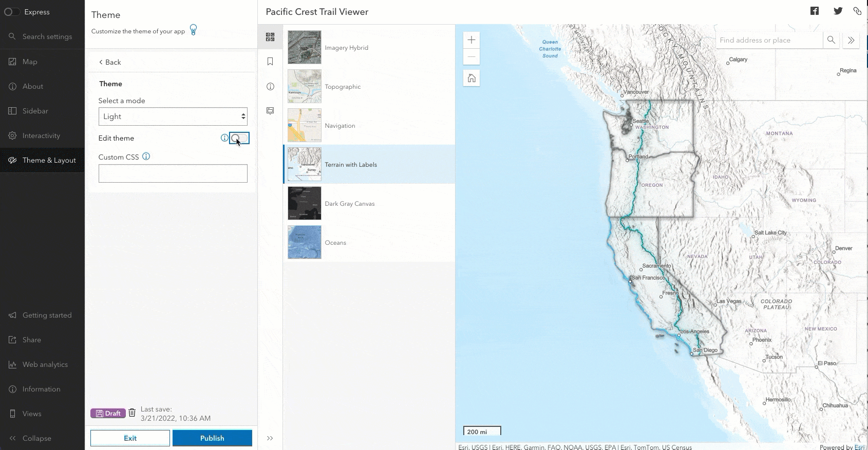Share the app on Twitter
This screenshot has height=450, width=868.
[x=838, y=11]
